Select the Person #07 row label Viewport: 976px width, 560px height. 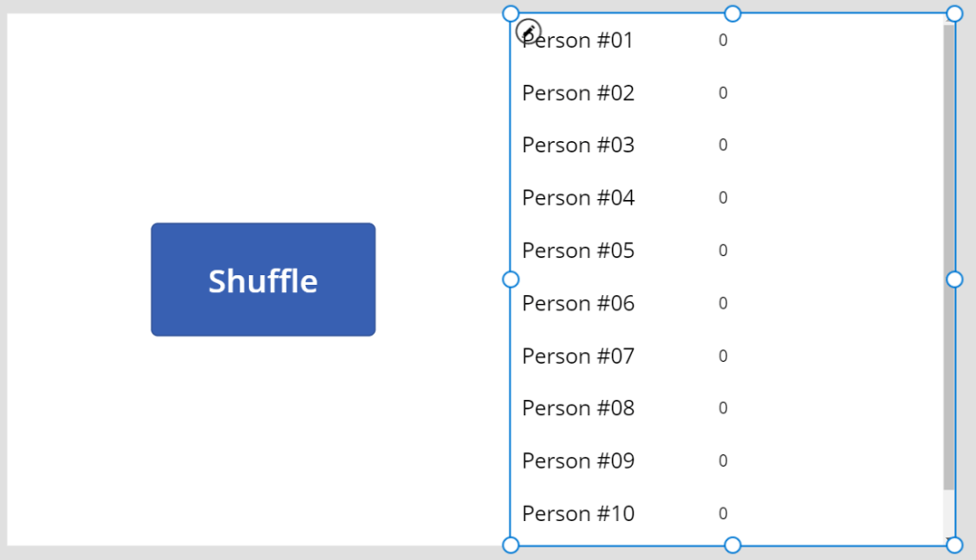point(578,356)
